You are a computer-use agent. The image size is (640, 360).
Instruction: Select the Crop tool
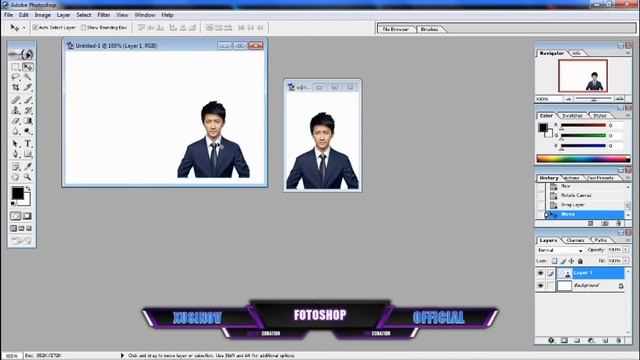[16, 87]
